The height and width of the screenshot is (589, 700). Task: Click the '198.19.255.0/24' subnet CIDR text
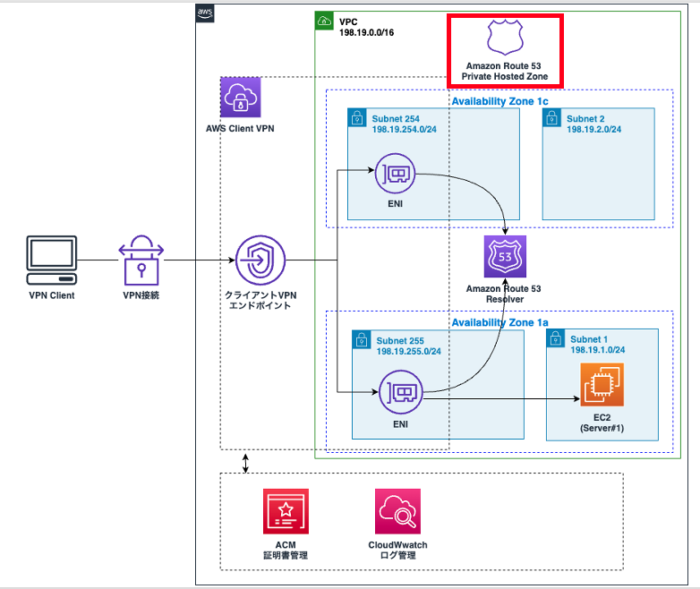(x=409, y=352)
